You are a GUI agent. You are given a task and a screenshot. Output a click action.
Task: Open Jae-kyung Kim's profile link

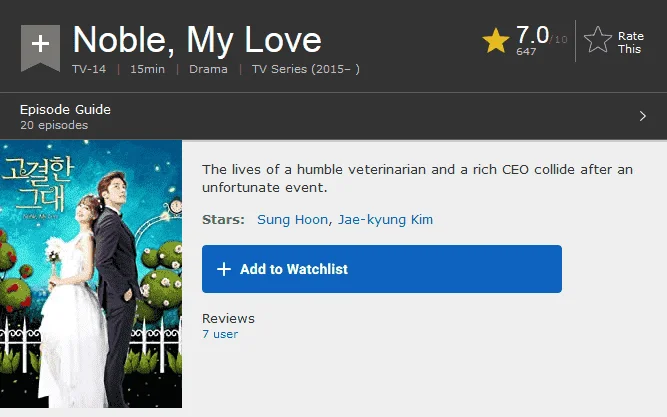click(385, 220)
